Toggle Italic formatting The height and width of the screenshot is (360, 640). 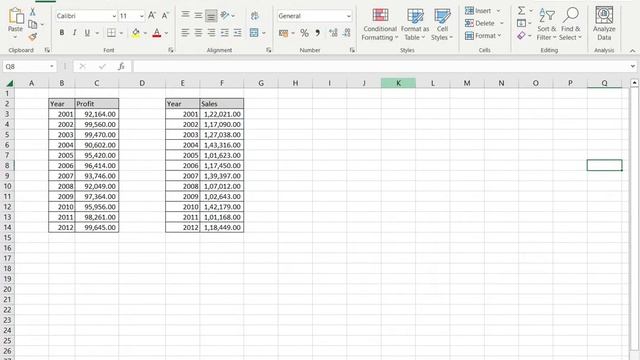[x=74, y=33]
